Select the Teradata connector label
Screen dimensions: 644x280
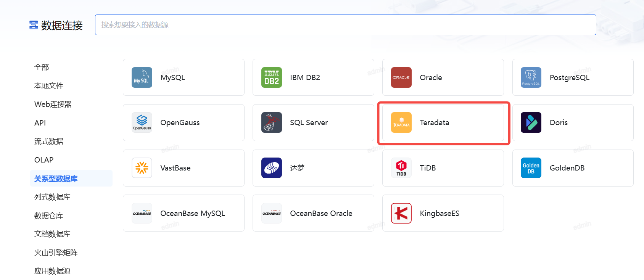(x=435, y=122)
